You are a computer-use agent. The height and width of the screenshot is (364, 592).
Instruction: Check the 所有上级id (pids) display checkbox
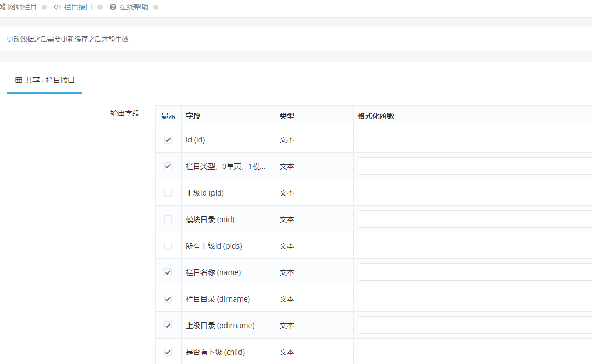(168, 246)
